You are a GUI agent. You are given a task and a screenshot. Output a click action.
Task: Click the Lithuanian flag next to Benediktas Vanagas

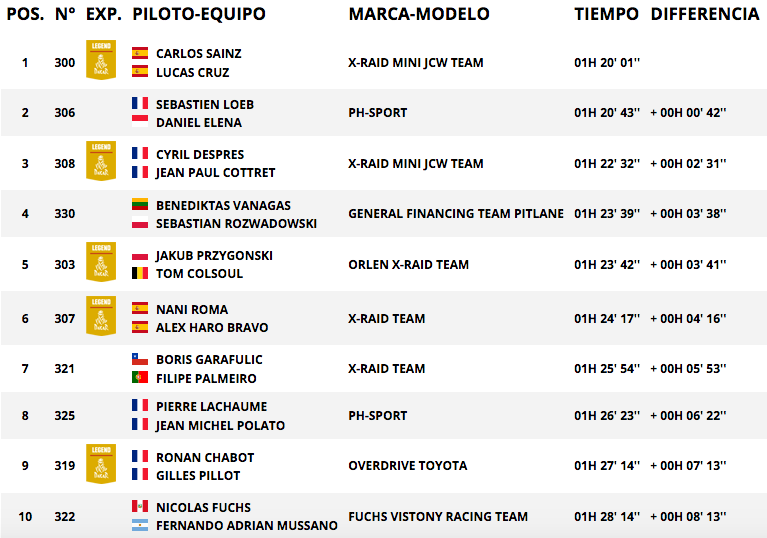click(x=140, y=204)
